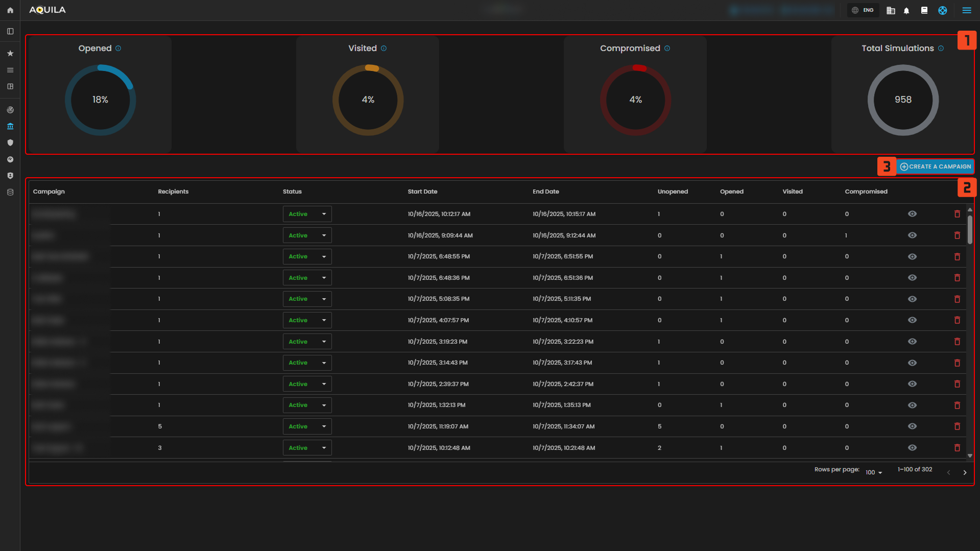Click the campaign table vertical scrollbar
The image size is (980, 551).
click(969, 230)
